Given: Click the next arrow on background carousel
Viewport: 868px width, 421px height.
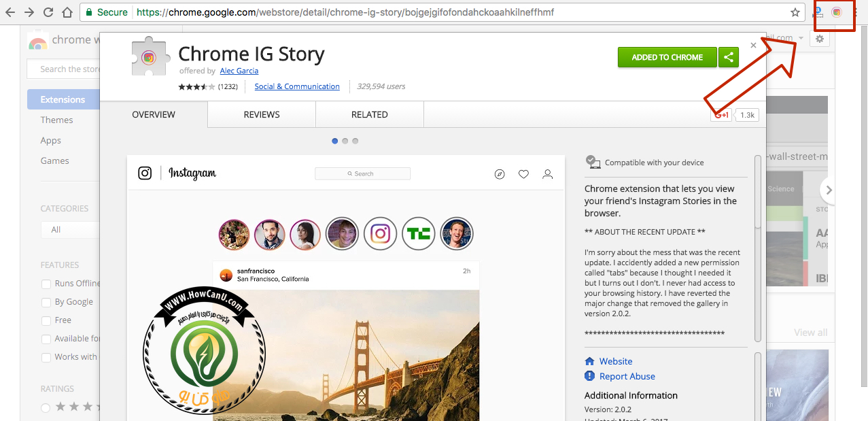Looking at the screenshot, I should click(827, 190).
